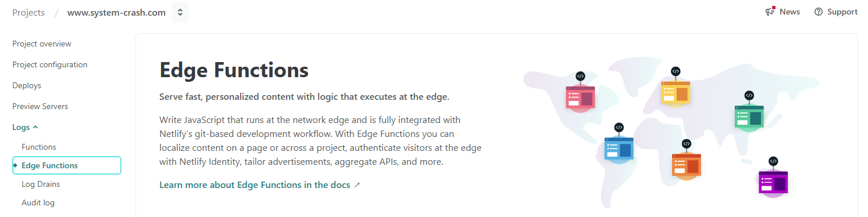Screen dimensions: 868x217
Task: Click the blue edge node window illustration
Action: pos(619,148)
